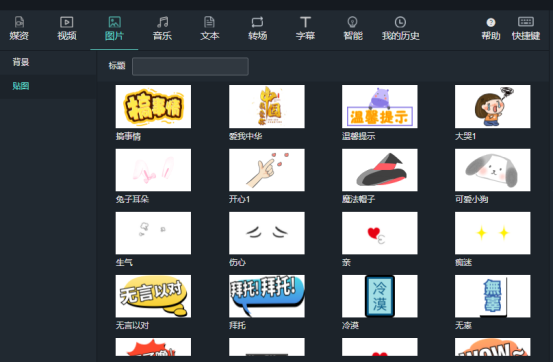Open 我的历史 history tab
The image size is (554, 362).
400,28
